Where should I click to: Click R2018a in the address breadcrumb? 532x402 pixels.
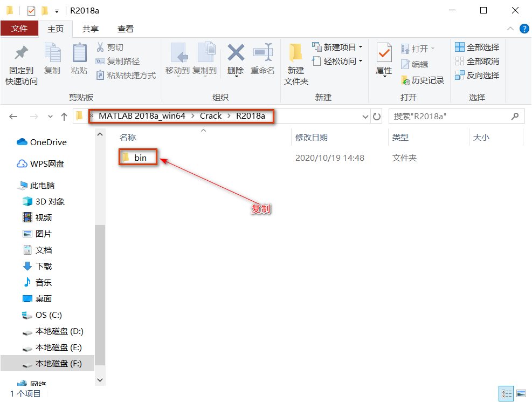tap(251, 116)
